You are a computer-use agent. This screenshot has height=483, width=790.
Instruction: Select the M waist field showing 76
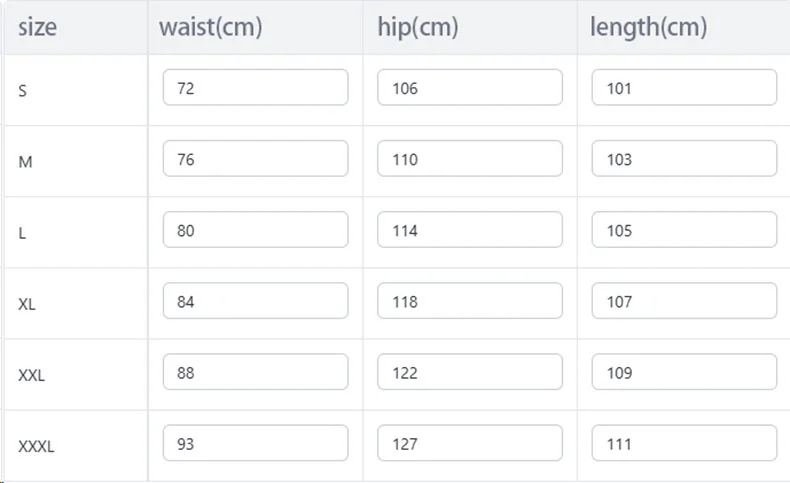pyautogui.click(x=255, y=159)
